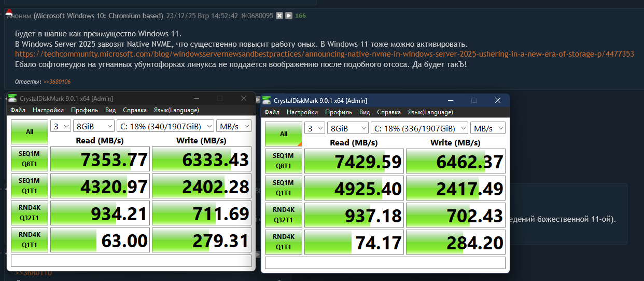Expand MB/s unit dropdown in right window

488,128
